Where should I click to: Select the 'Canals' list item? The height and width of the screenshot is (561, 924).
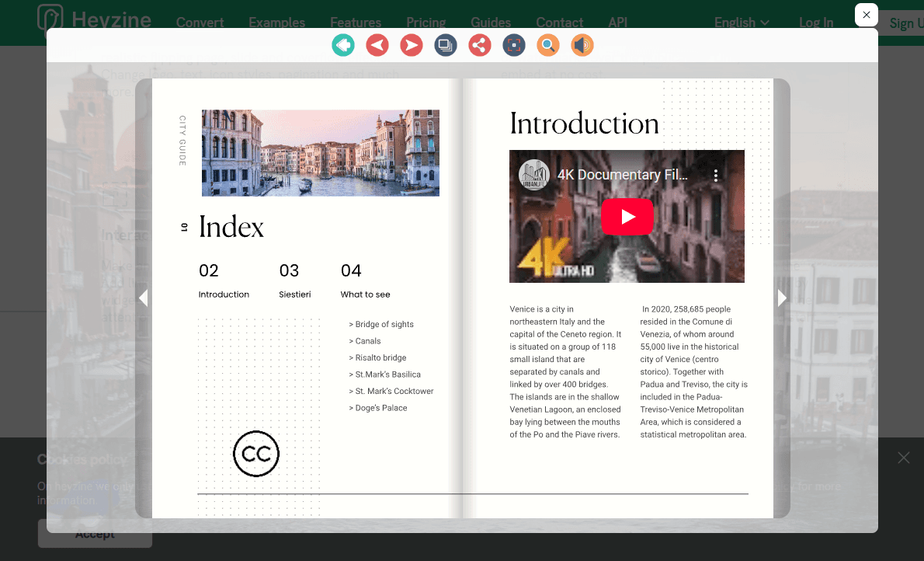click(365, 341)
